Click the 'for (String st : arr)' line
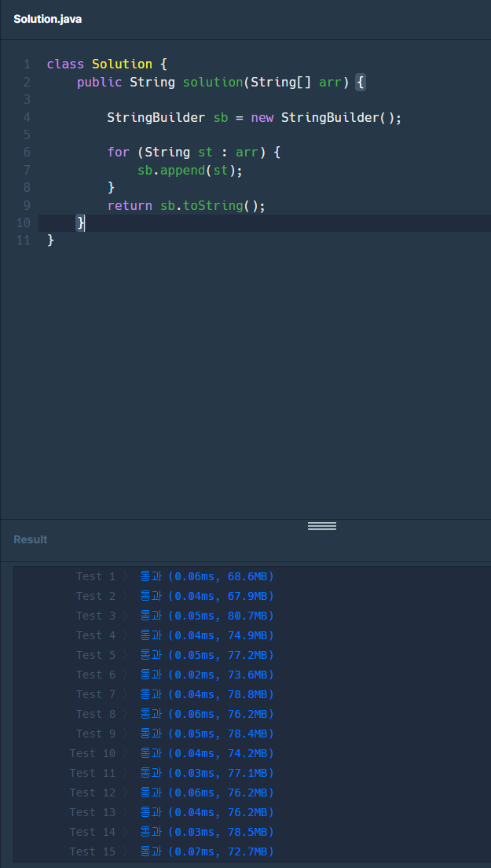 click(x=194, y=153)
